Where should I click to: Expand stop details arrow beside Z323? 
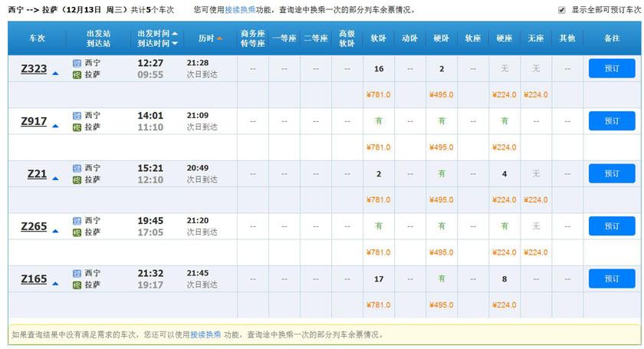pyautogui.click(x=55, y=74)
